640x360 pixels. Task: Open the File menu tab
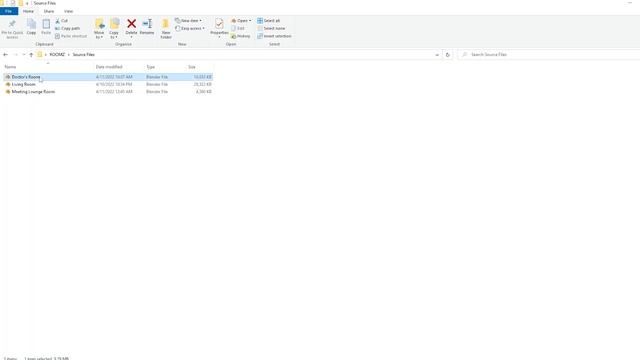point(9,11)
